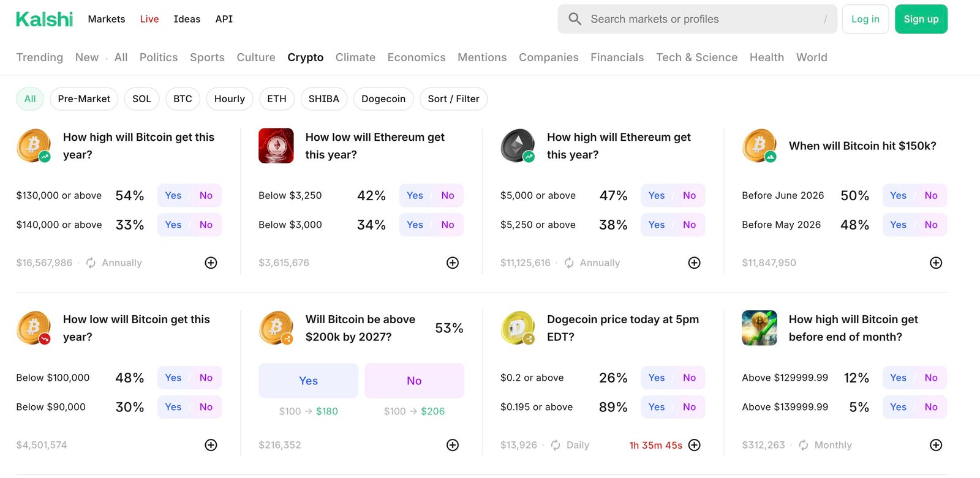Filter markets by Hourly chip
The width and height of the screenshot is (980, 478).
click(229, 99)
